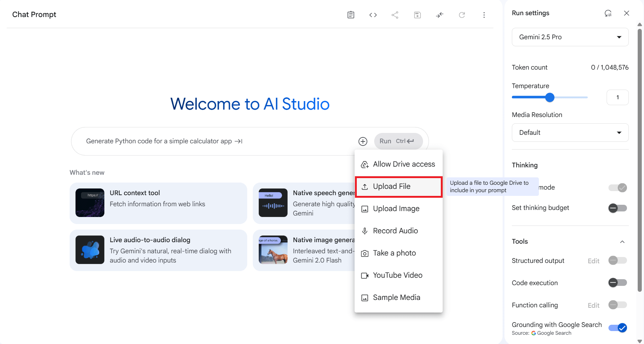Click the microphone icon beside Record Audio

click(x=365, y=231)
